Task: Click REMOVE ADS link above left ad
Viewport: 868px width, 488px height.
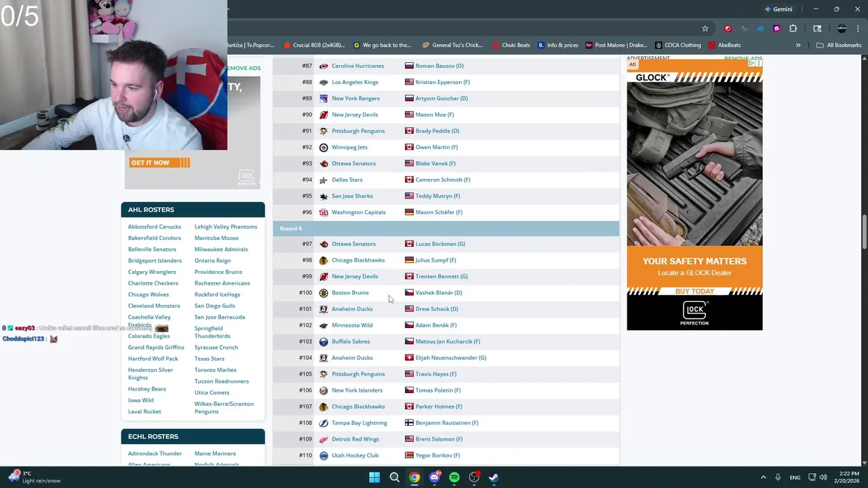Action: 243,68
